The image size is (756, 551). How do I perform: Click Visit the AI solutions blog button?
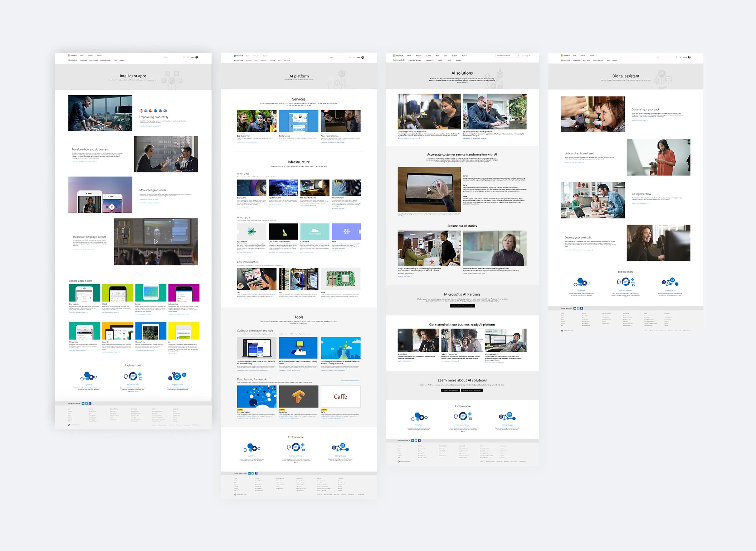450,390
